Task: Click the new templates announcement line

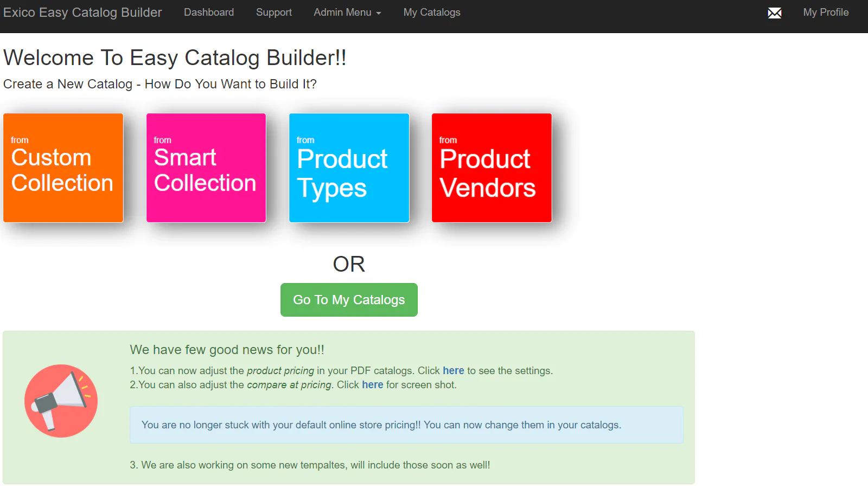Action: pyautogui.click(x=310, y=465)
